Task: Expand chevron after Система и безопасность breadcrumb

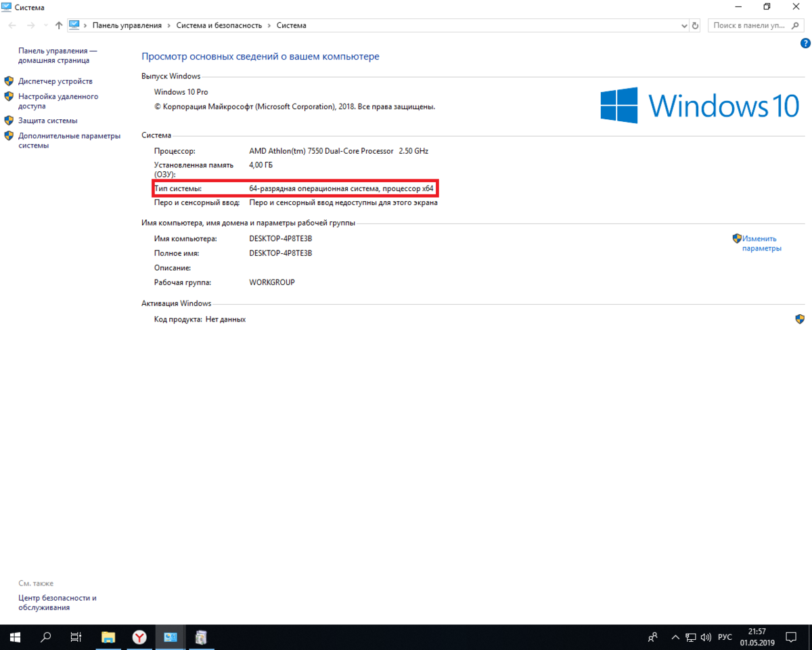Action: [269, 25]
